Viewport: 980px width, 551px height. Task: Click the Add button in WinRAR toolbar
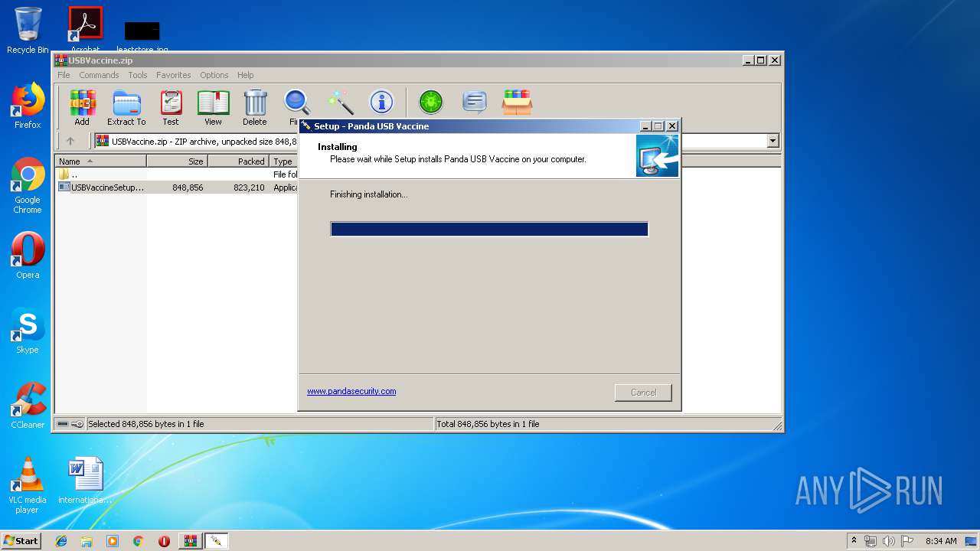82,108
